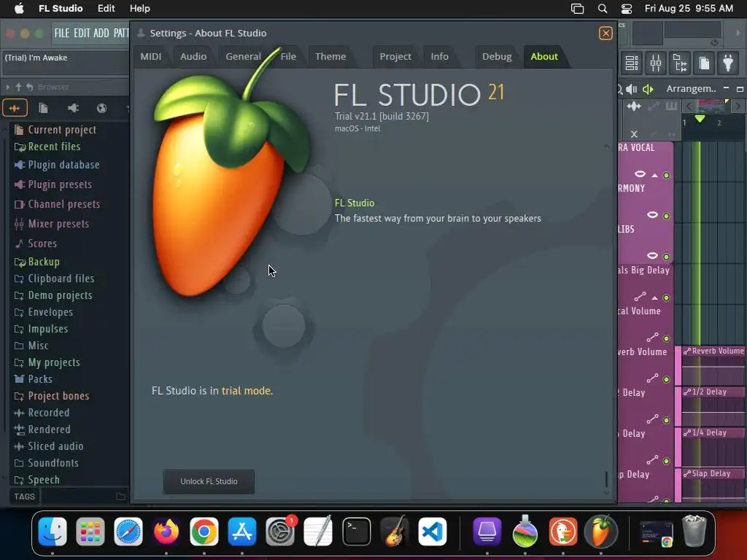The width and height of the screenshot is (747, 560).
Task: Select the piano pattern icon in playlist picker
Action: 671,106
